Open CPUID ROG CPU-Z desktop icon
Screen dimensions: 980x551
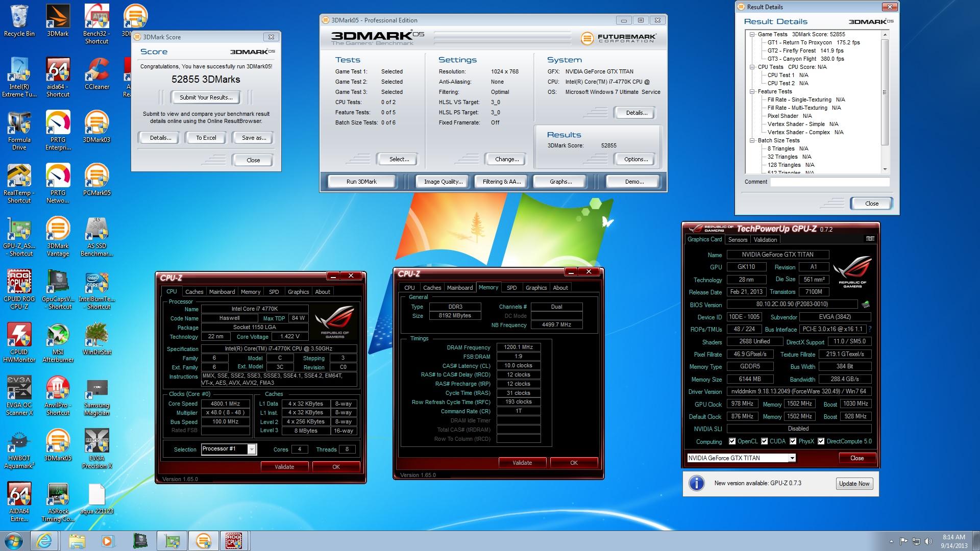(19, 289)
